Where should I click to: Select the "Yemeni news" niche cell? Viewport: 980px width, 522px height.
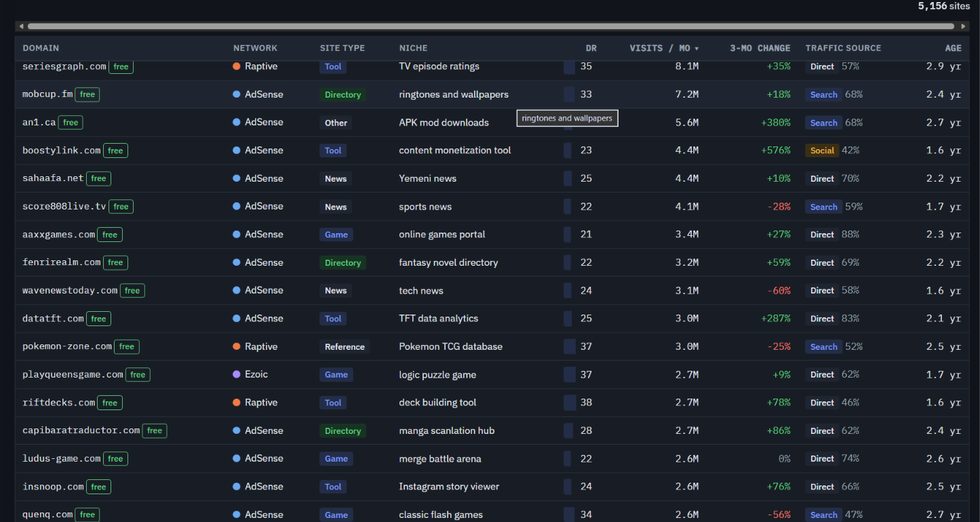(427, 178)
